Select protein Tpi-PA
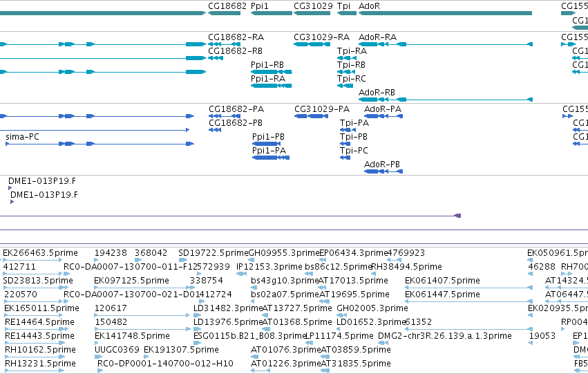588x374 pixels. [x=348, y=130]
